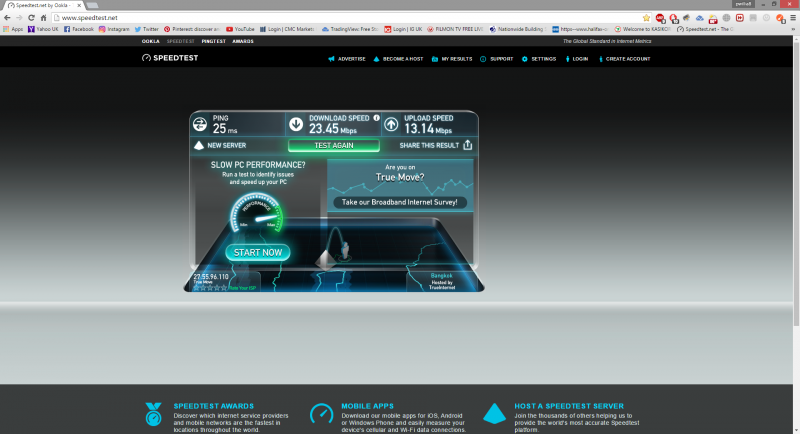Open a new browser tab

pos(92,5)
